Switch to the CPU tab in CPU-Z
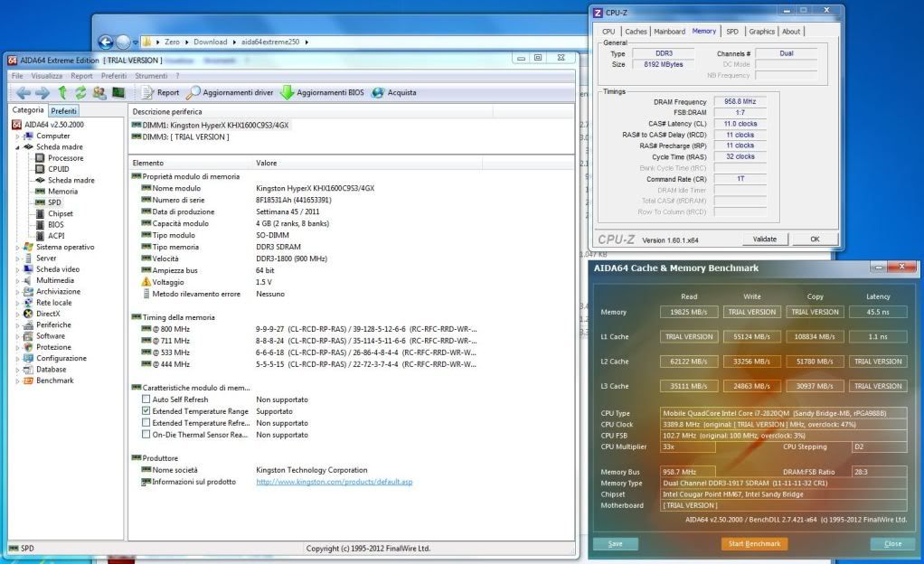The height and width of the screenshot is (564, 924). point(608,32)
